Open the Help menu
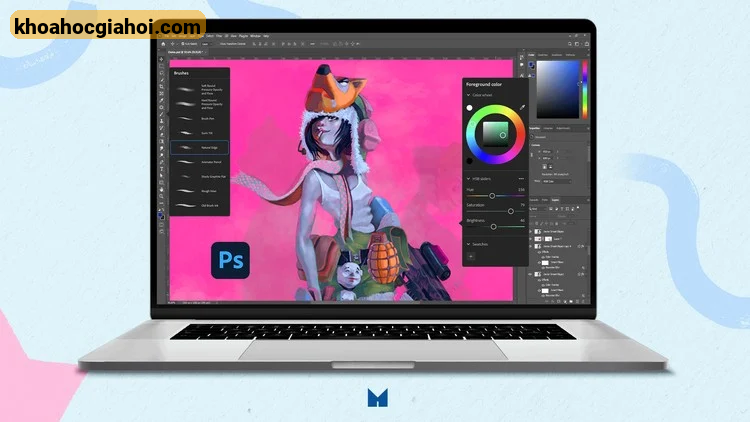This screenshot has width=750, height=422. (x=266, y=36)
